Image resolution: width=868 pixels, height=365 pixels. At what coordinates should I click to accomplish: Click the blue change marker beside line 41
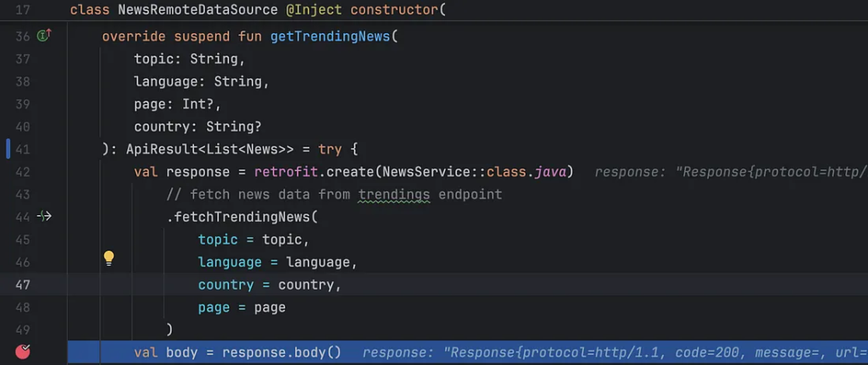pos(8,149)
